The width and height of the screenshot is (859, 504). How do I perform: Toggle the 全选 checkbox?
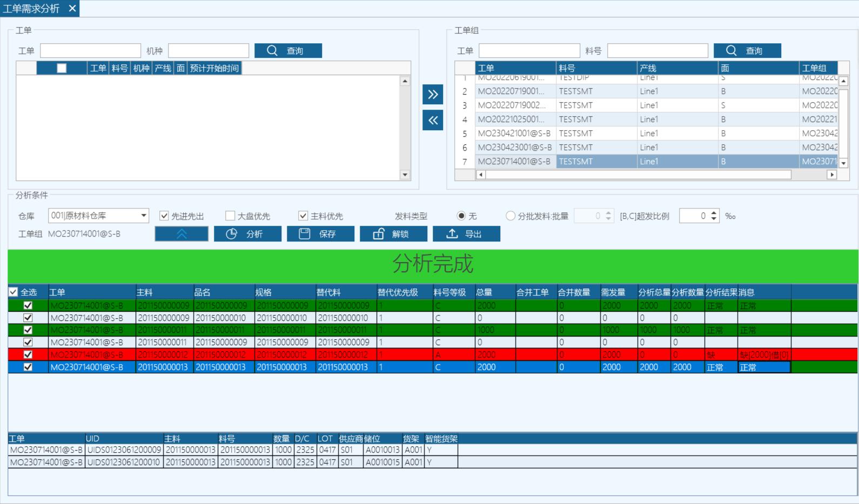click(14, 292)
